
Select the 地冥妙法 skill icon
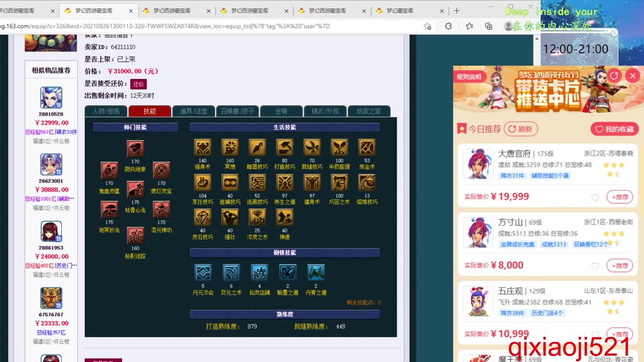109,209
